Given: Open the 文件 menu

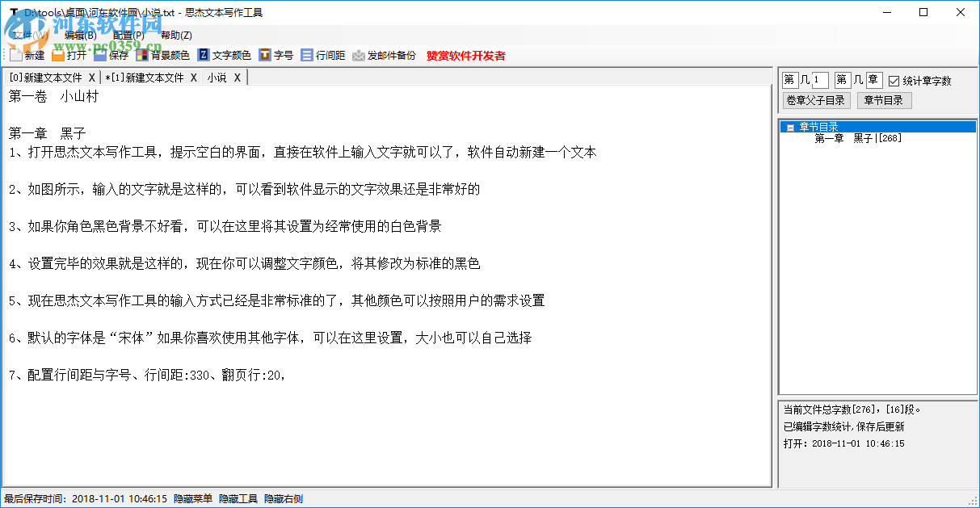Looking at the screenshot, I should click(x=29, y=35).
